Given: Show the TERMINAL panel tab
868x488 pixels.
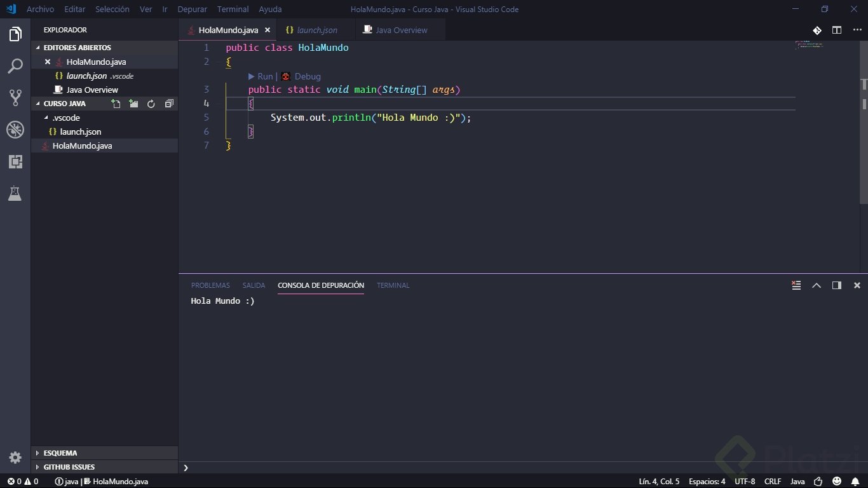Looking at the screenshot, I should coord(393,285).
